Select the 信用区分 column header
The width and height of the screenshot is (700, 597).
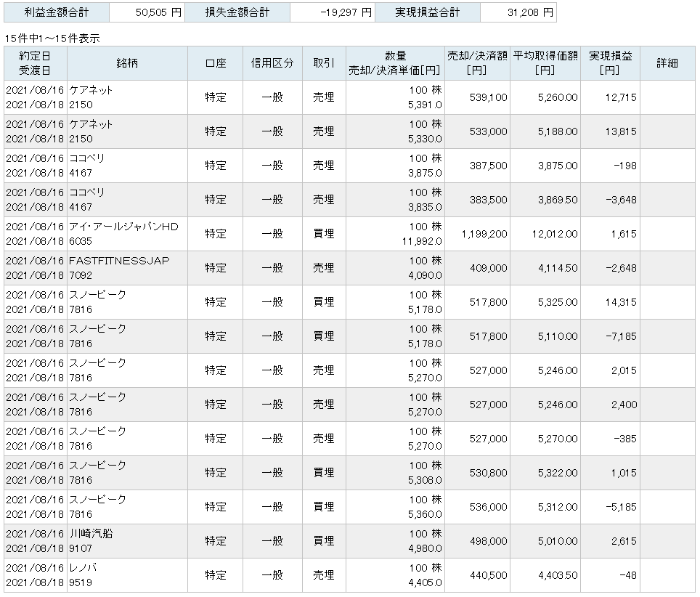pyautogui.click(x=272, y=63)
